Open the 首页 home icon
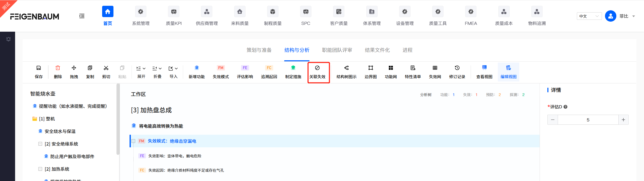644x181 pixels. [108, 12]
